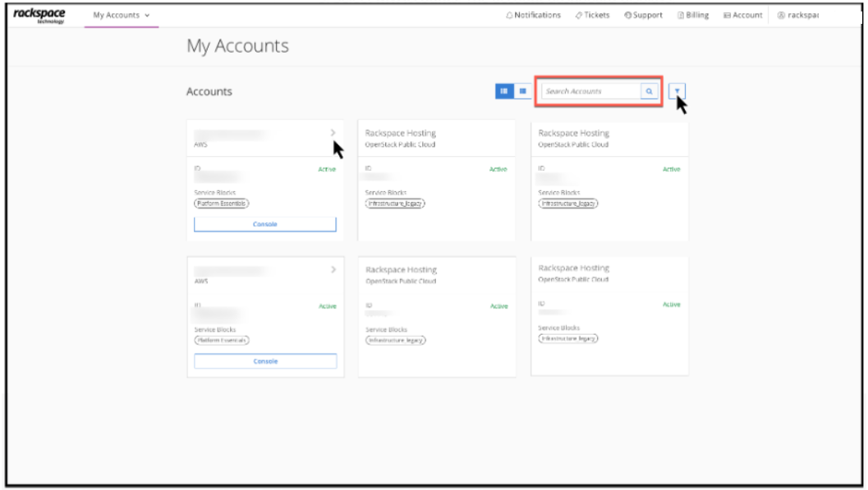Open the accounts filter funnel button
Viewport: 868px width, 490px height.
677,91
